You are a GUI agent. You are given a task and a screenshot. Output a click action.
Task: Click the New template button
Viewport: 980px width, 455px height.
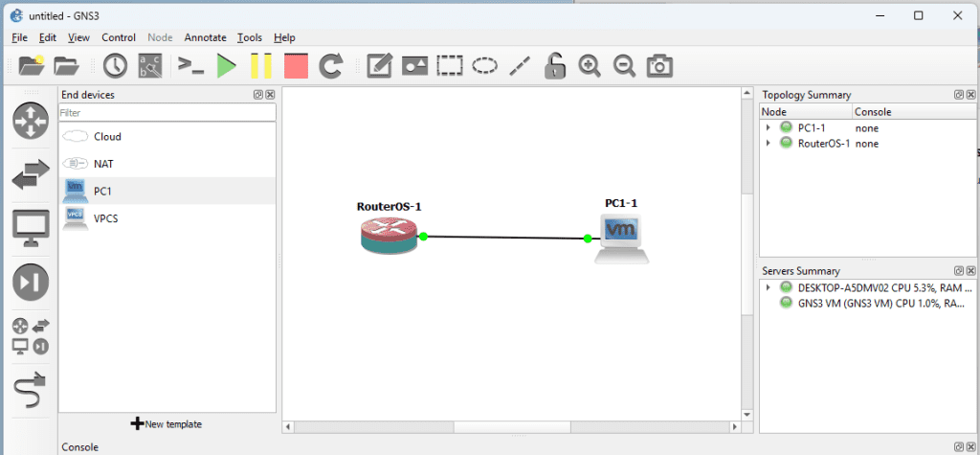(x=167, y=423)
